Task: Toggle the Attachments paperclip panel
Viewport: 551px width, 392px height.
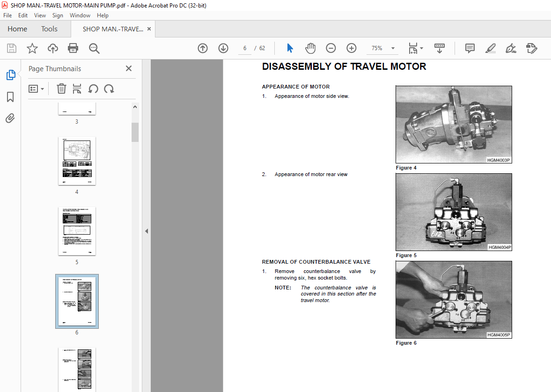Action: pos(10,118)
